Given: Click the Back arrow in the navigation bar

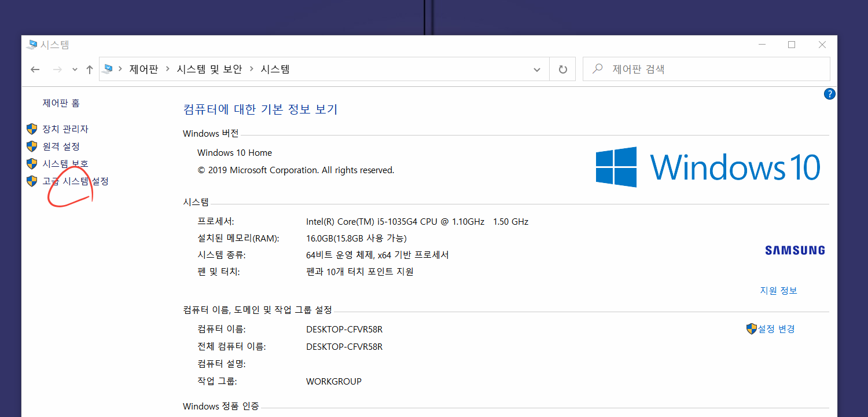Looking at the screenshot, I should click(x=35, y=69).
